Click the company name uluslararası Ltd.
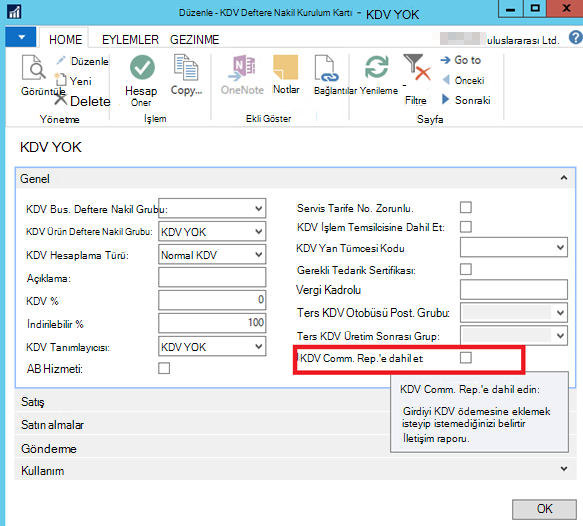The image size is (583, 526). click(x=522, y=40)
